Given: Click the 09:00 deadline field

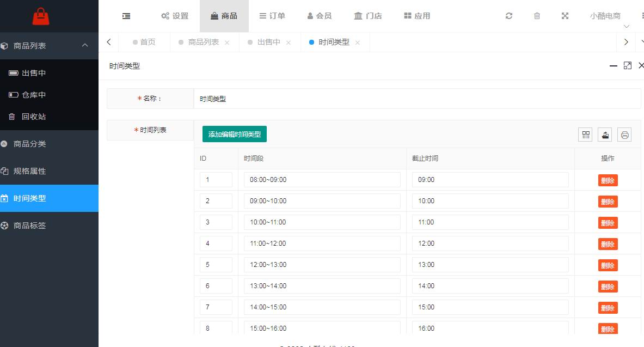Looking at the screenshot, I should pyautogui.click(x=490, y=180).
